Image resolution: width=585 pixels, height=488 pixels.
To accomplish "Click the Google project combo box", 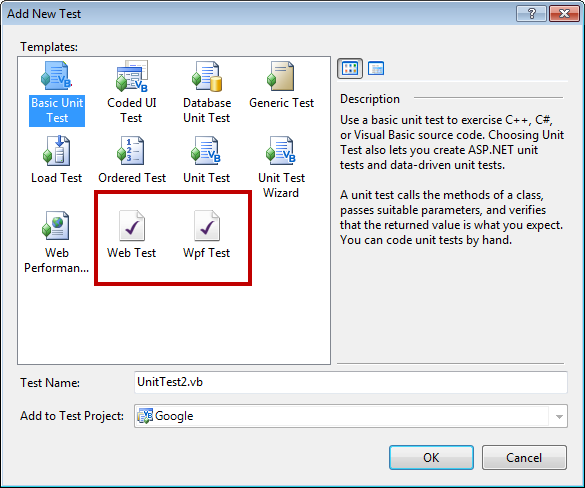I will (351, 416).
